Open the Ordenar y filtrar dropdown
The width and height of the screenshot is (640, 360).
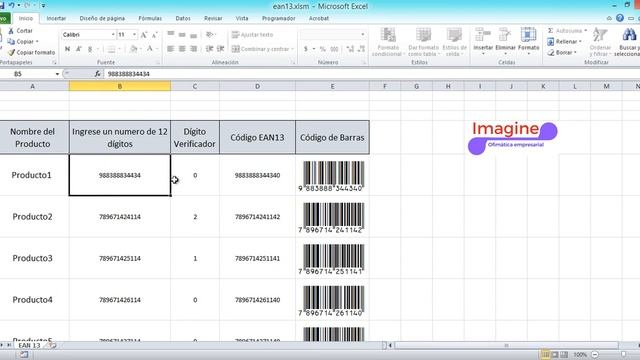point(600,42)
